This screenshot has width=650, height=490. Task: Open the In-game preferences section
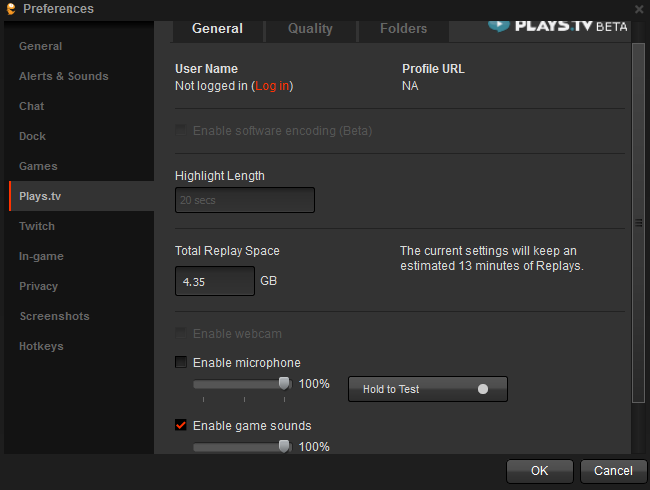(x=41, y=256)
